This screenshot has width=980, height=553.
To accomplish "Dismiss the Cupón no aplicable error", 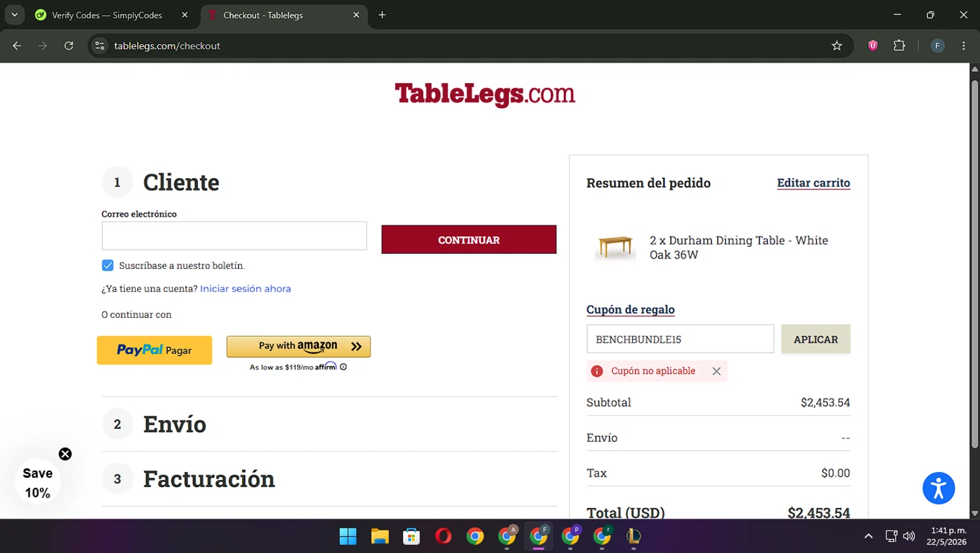I will [717, 371].
